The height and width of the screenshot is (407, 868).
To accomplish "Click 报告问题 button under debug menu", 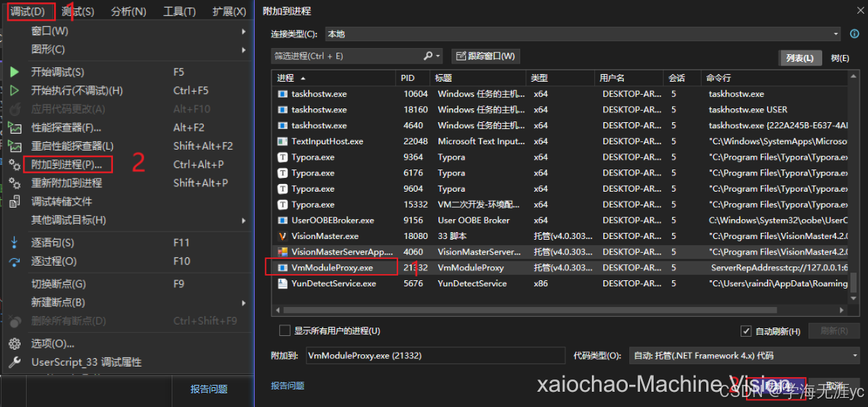I will (209, 389).
